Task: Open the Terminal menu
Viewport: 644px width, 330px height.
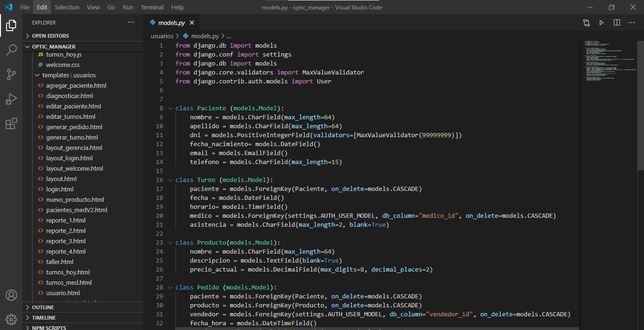Action: (152, 7)
